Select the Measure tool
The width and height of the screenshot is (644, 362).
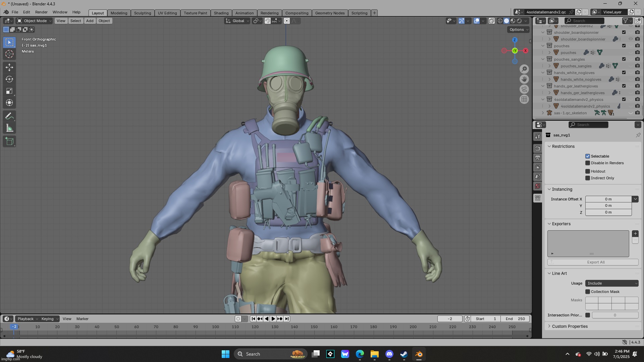(9, 128)
